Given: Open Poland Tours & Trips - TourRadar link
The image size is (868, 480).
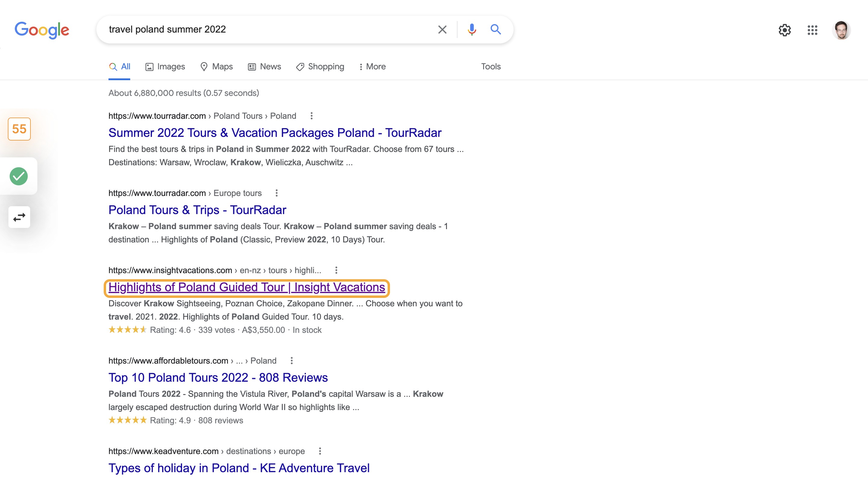Looking at the screenshot, I should (197, 210).
